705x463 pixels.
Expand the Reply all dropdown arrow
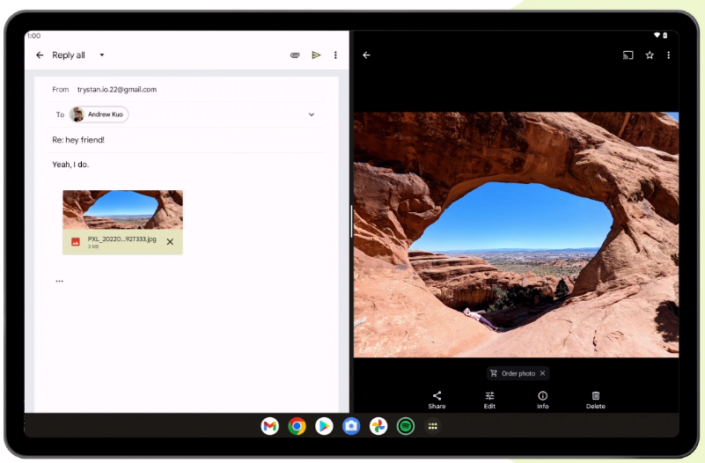(102, 55)
